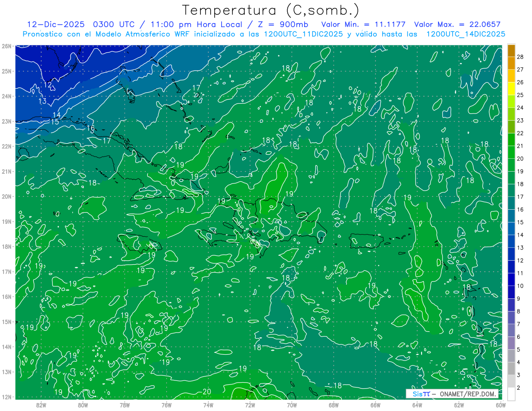Click the 68W longitude axis label
532x411 pixels.
coord(334,405)
